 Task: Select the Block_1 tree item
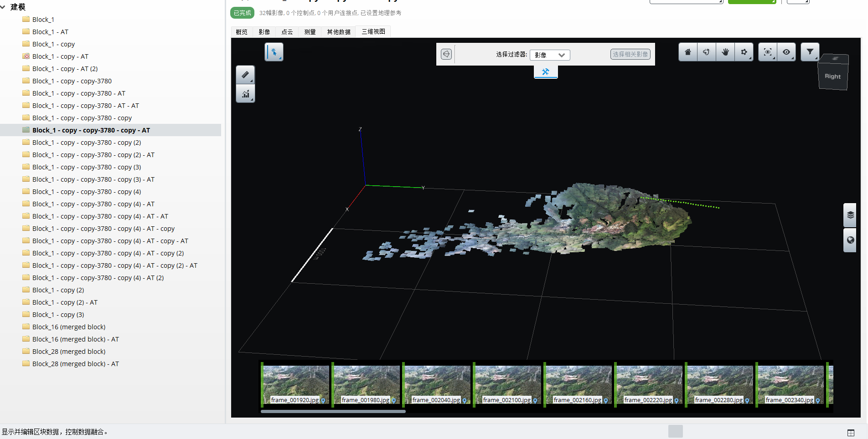(43, 20)
